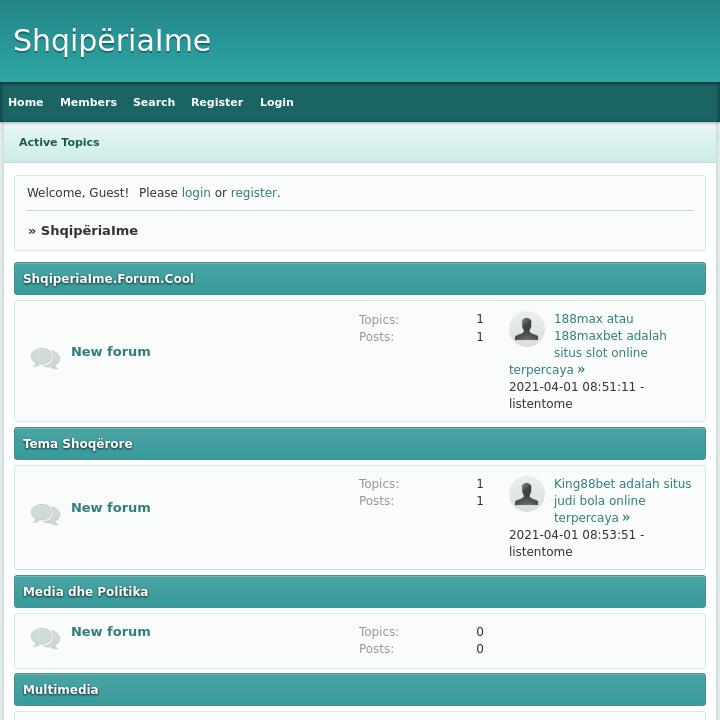Select Login in the navigation bar
Image resolution: width=720 pixels, height=720 pixels.
click(277, 102)
